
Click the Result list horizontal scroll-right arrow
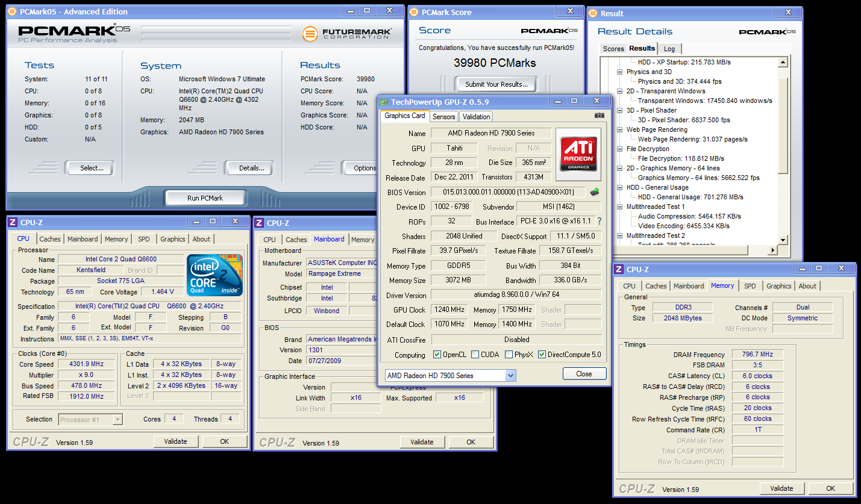click(x=773, y=250)
